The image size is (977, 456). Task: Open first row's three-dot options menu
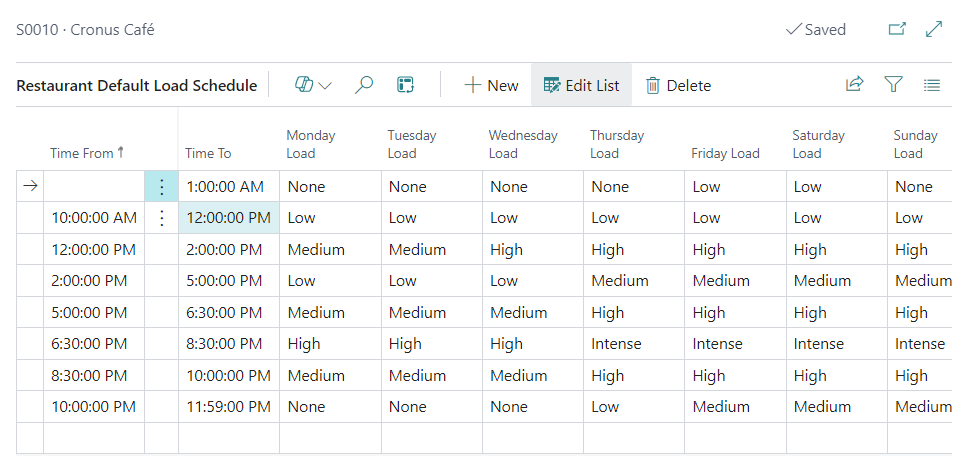click(x=162, y=187)
